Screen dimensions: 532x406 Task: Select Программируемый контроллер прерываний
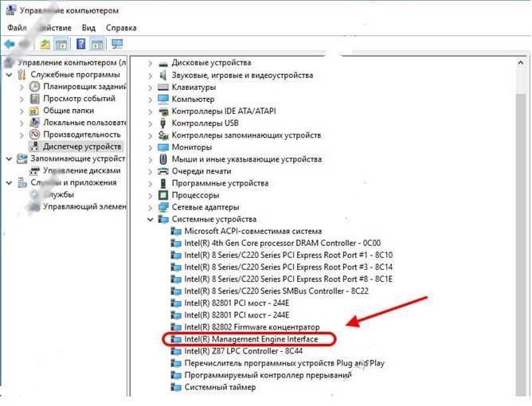268,375
